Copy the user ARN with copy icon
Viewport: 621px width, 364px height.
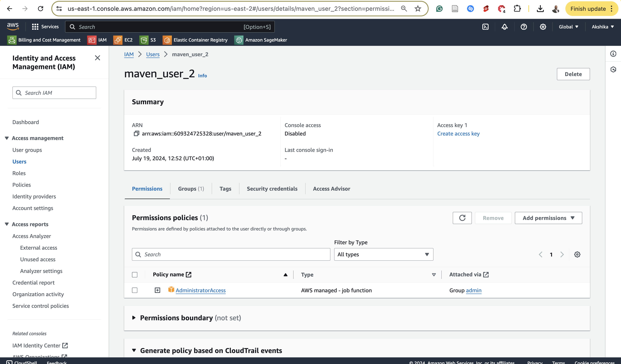pyautogui.click(x=136, y=134)
